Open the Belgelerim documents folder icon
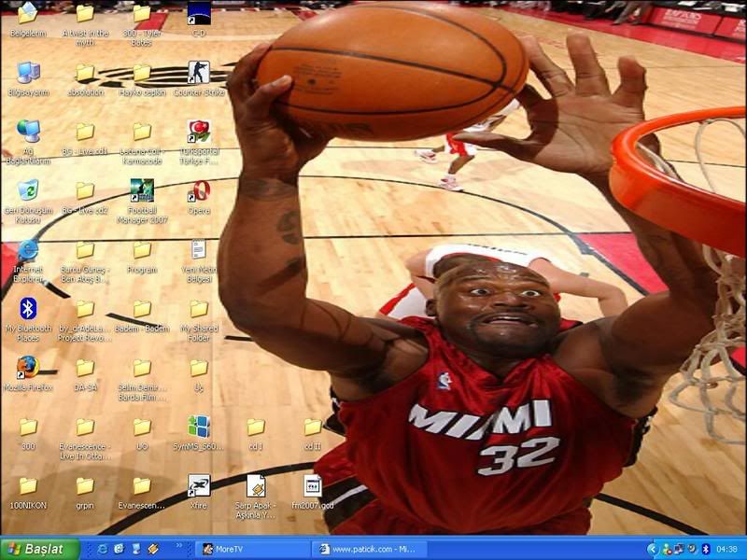The image size is (747, 560). click(x=28, y=14)
